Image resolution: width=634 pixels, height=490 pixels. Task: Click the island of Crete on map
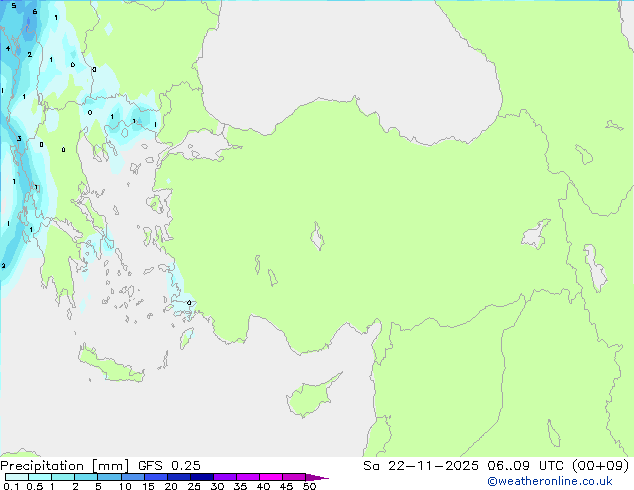pos(110,365)
